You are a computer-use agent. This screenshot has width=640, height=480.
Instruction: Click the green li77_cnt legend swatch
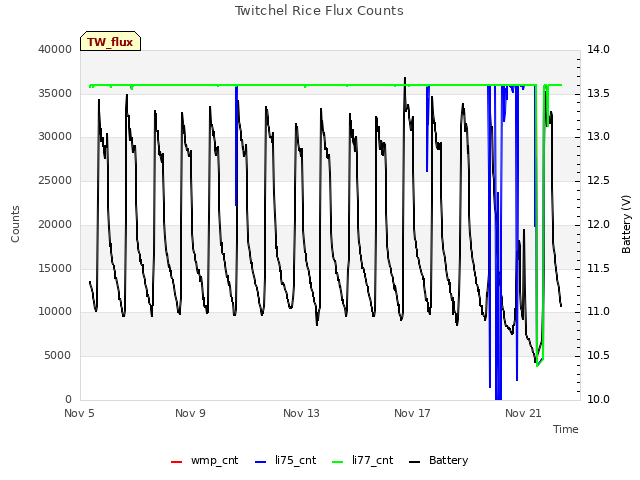point(338,462)
